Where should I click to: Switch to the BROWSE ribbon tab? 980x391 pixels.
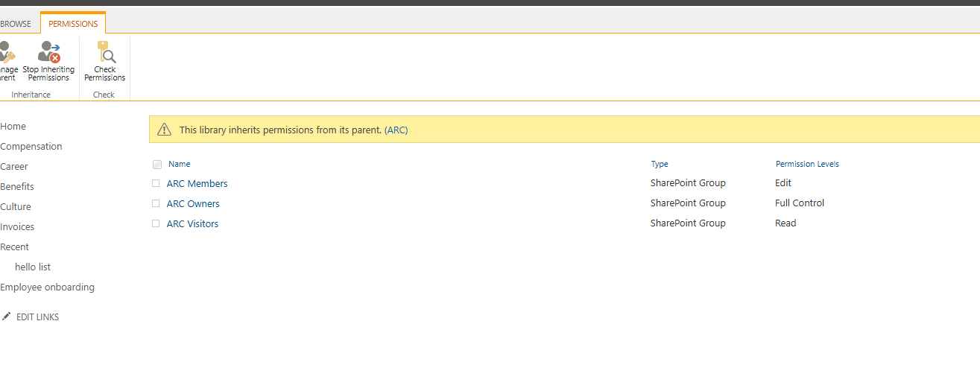point(16,24)
